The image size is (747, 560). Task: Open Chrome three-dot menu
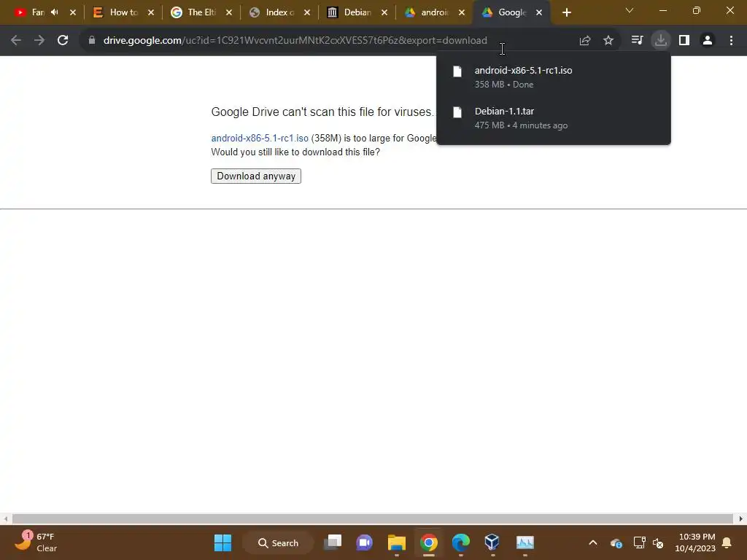(731, 41)
